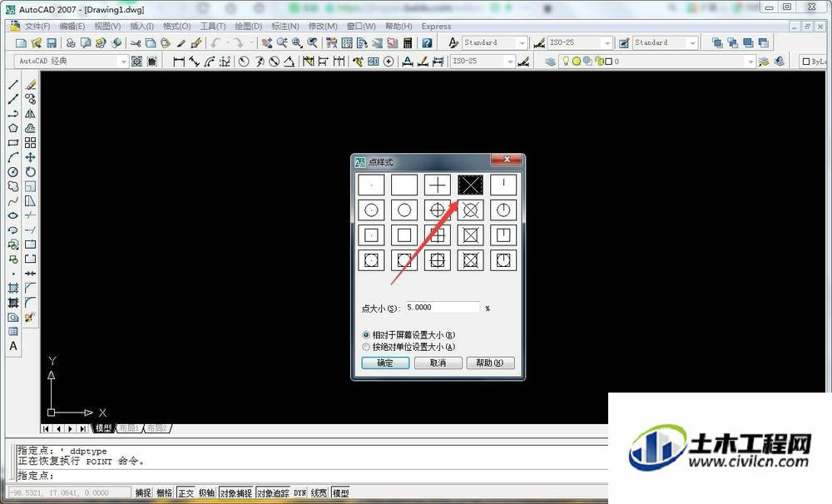Viewport: 832px width, 504px height.
Task: Click the undo arrow in standard toolbar
Action: 215,43
